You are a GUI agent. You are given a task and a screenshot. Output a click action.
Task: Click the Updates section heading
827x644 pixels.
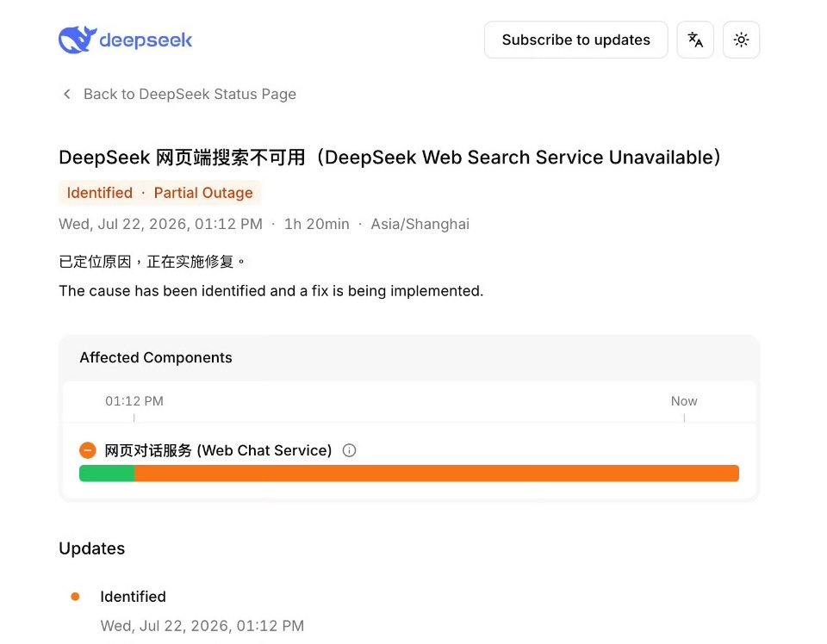pos(92,548)
